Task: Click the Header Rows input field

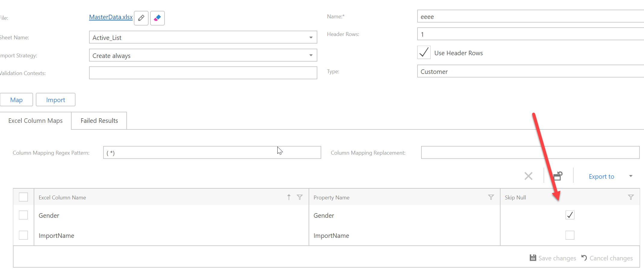Action: (x=531, y=34)
